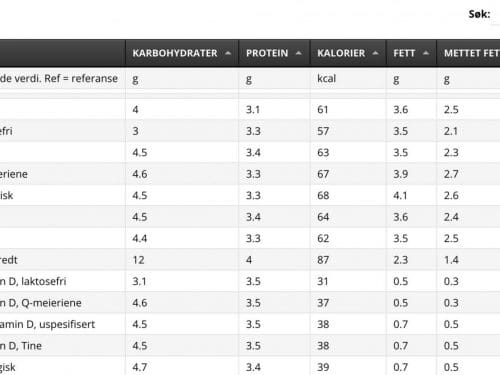This screenshot has width=500, height=375.
Task: Sort by the Fett header text
Action: pyautogui.click(x=404, y=53)
